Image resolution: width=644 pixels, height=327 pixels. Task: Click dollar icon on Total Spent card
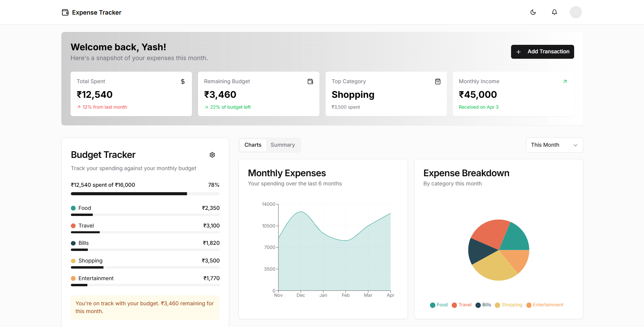183,81
